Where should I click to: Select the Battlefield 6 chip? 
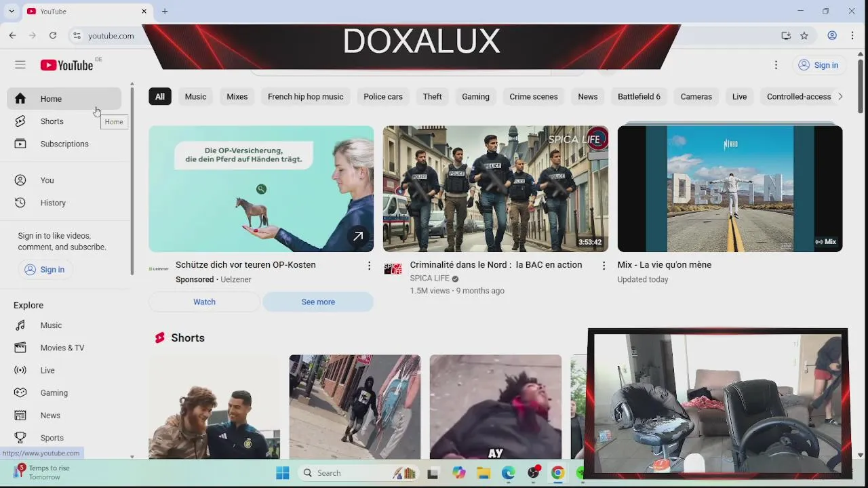[639, 97]
